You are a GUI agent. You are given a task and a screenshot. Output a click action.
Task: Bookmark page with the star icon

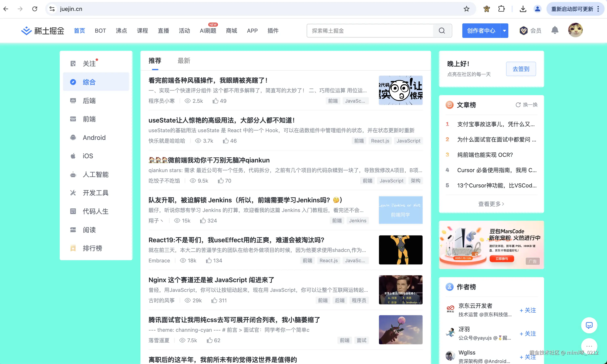[x=466, y=9]
